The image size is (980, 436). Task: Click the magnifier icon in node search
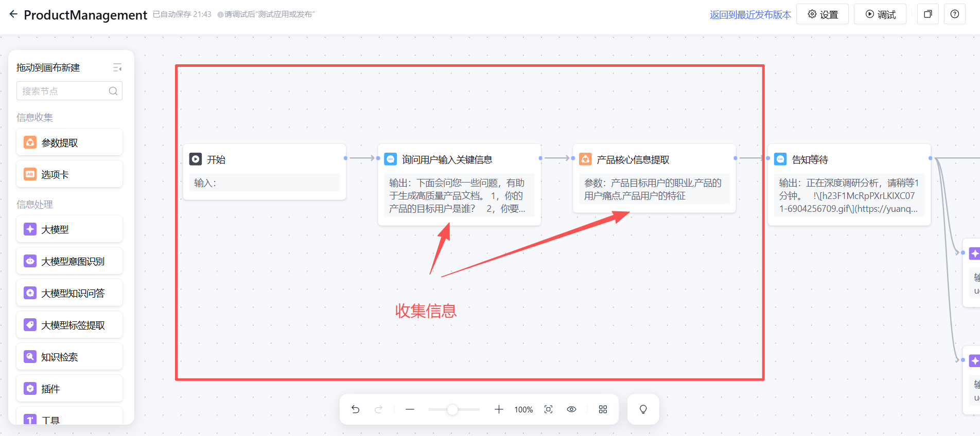(x=113, y=91)
